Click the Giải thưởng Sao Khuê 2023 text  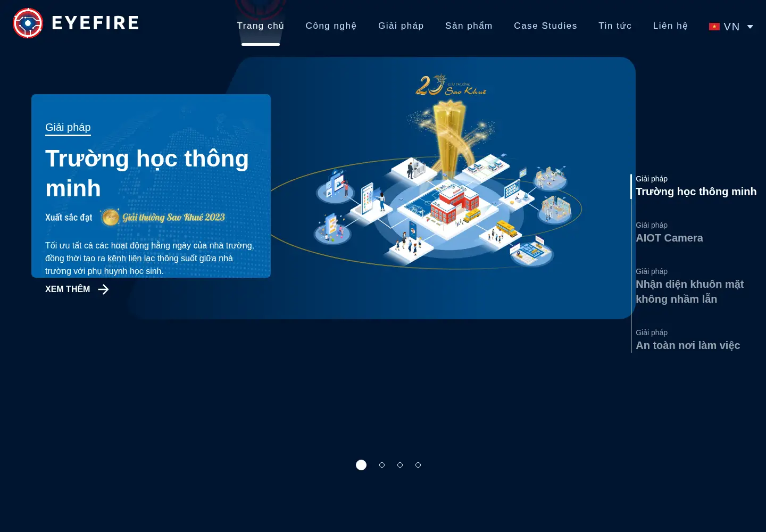(x=174, y=217)
